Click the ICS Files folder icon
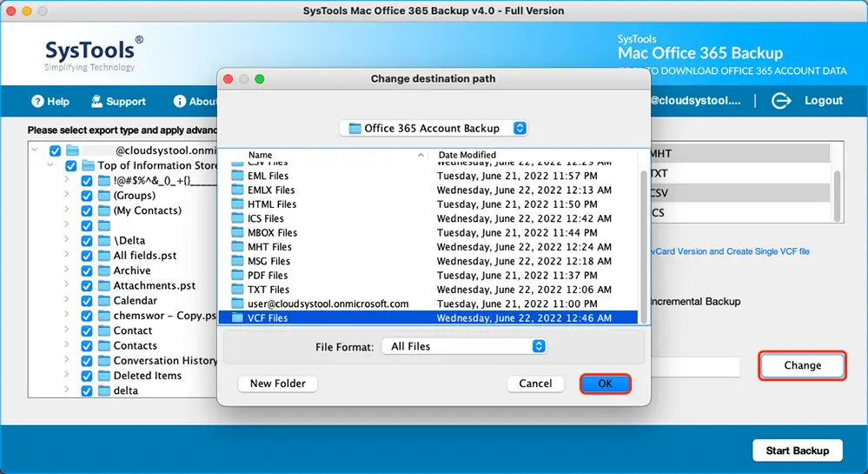Viewport: 868px width, 474px height. coord(237,218)
